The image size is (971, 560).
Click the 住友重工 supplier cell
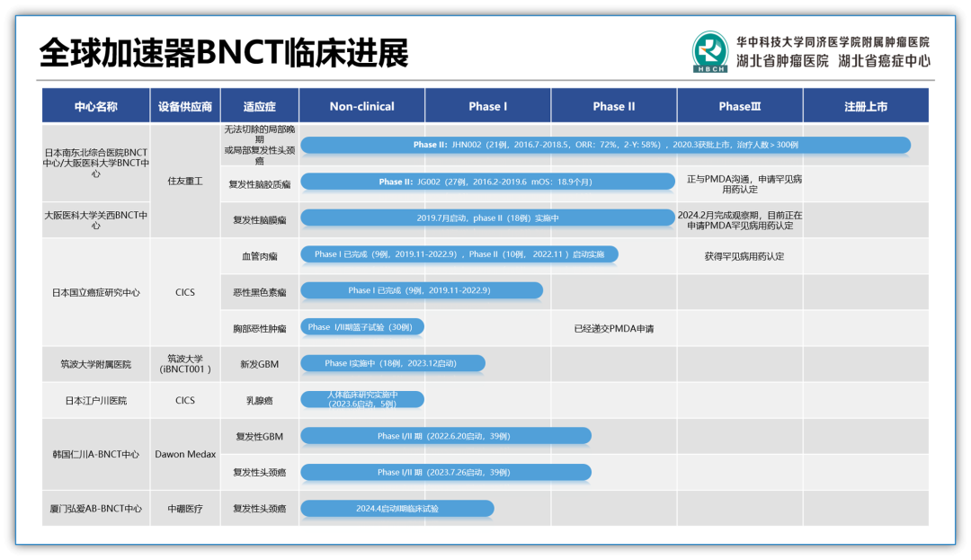(185, 181)
